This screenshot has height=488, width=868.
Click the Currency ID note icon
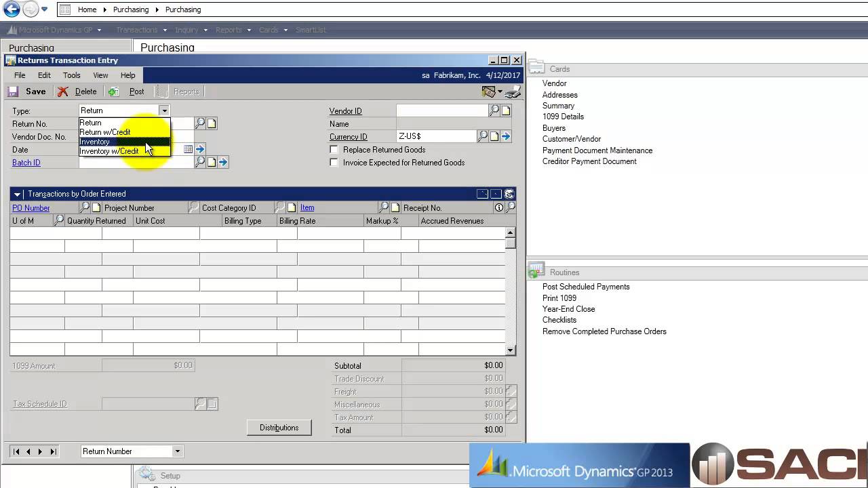pos(494,136)
